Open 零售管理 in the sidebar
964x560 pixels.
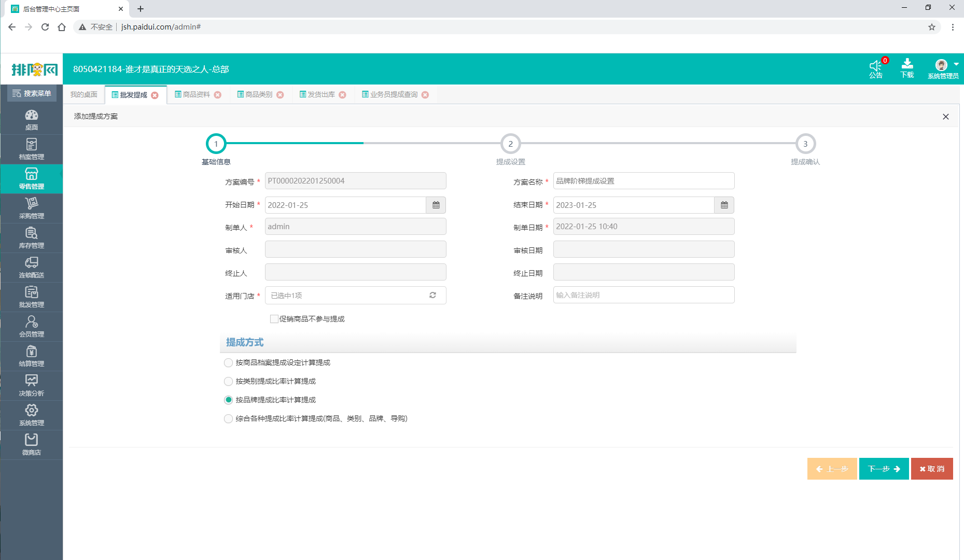tap(32, 179)
